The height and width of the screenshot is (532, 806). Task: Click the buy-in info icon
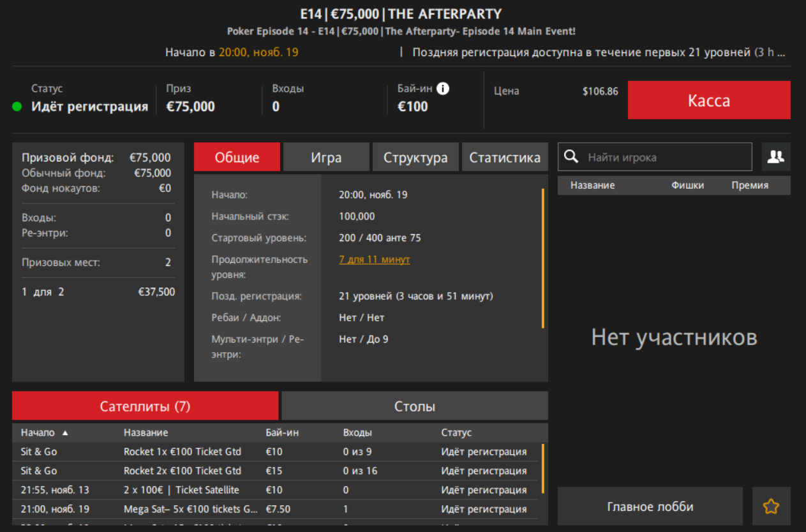[443, 89]
